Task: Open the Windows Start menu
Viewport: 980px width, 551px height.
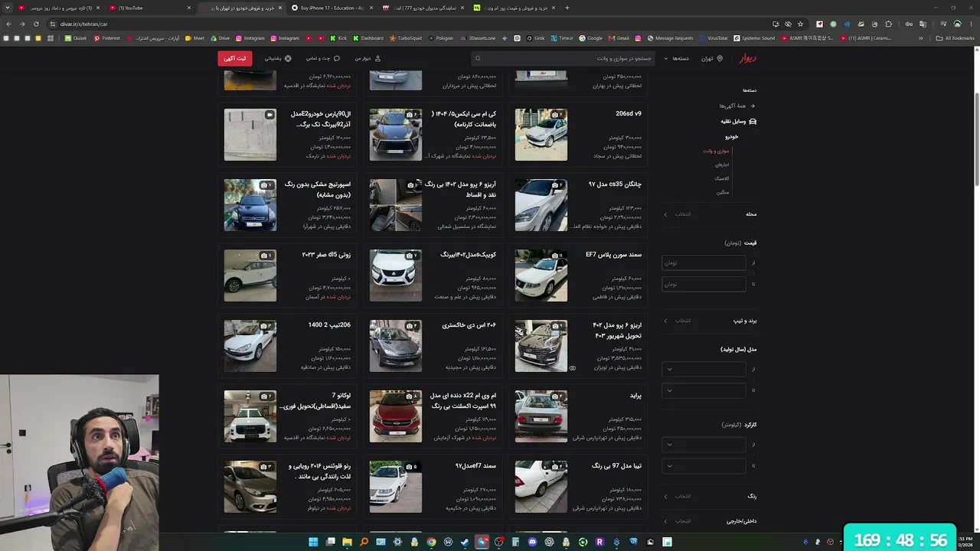Action: click(x=313, y=542)
